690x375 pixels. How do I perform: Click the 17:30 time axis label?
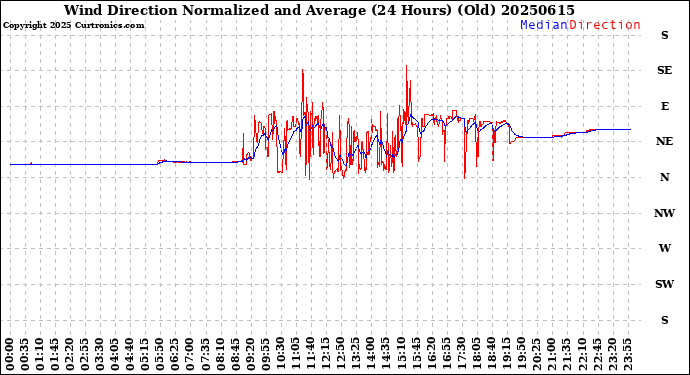point(462,354)
